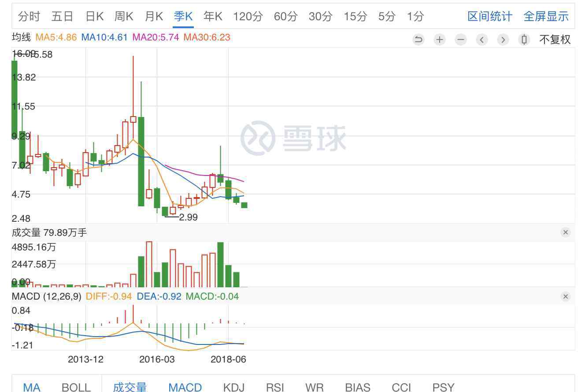Click the undo/reset chart icon
The height and width of the screenshot is (392, 585).
point(418,40)
